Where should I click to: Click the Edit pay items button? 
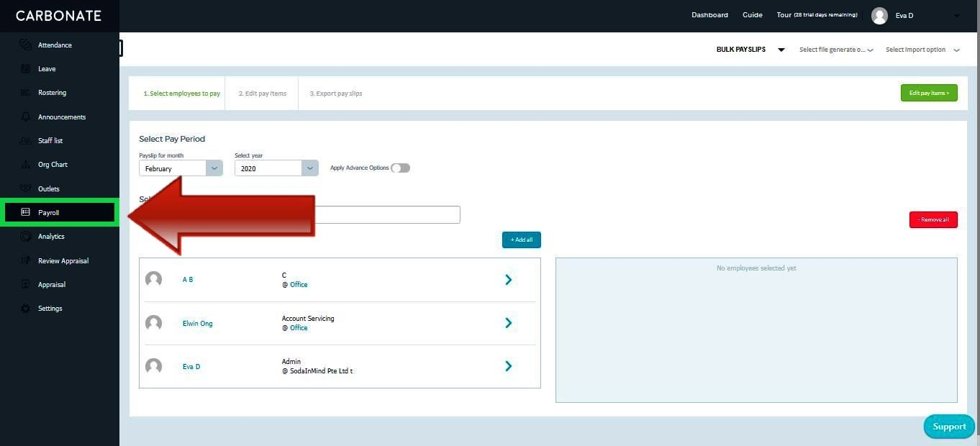(x=929, y=93)
